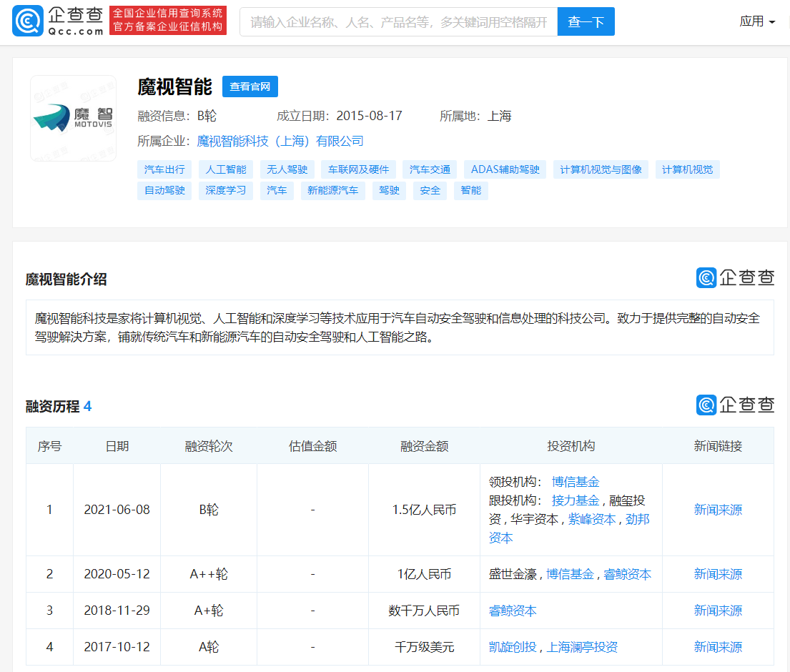The width and height of the screenshot is (790, 672).
Task: Open lead investor 博信基金 in B轮 row
Action: tap(576, 482)
